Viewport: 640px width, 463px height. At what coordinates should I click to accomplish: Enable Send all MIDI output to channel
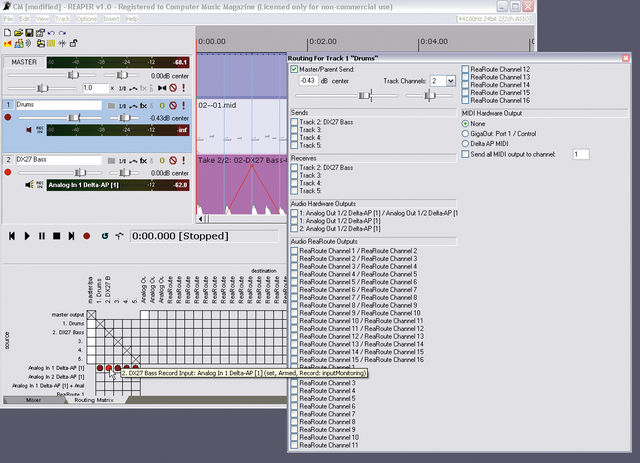pos(465,154)
